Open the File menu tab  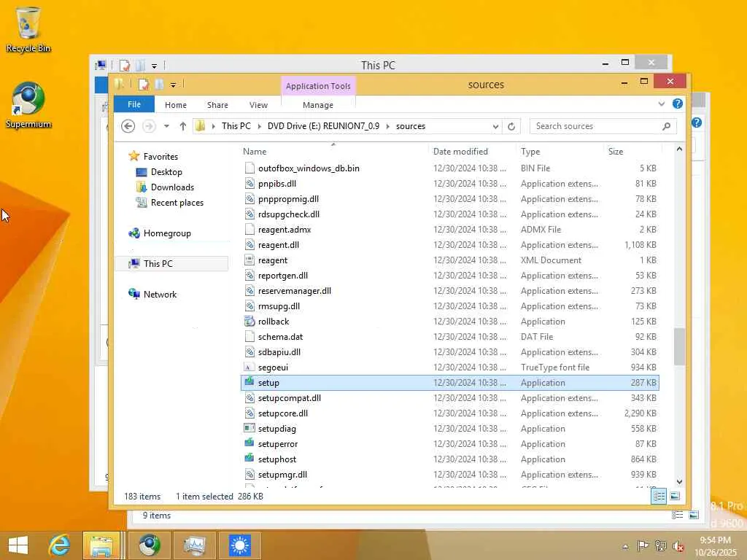[134, 104]
